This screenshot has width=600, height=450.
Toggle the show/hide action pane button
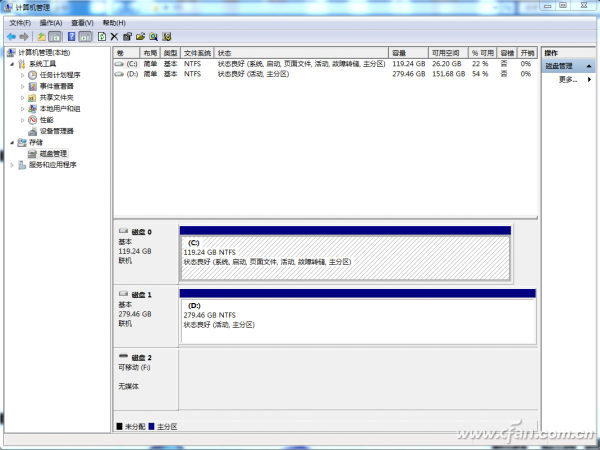85,37
